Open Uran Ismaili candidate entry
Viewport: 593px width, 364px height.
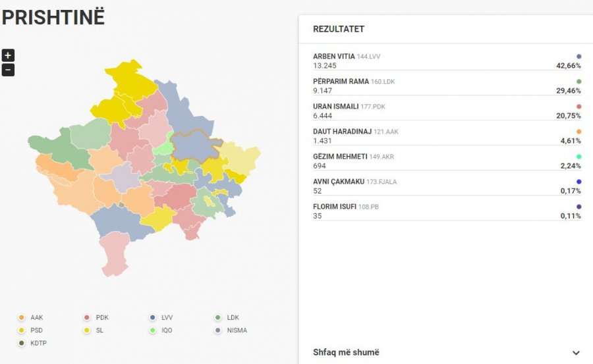(x=446, y=111)
